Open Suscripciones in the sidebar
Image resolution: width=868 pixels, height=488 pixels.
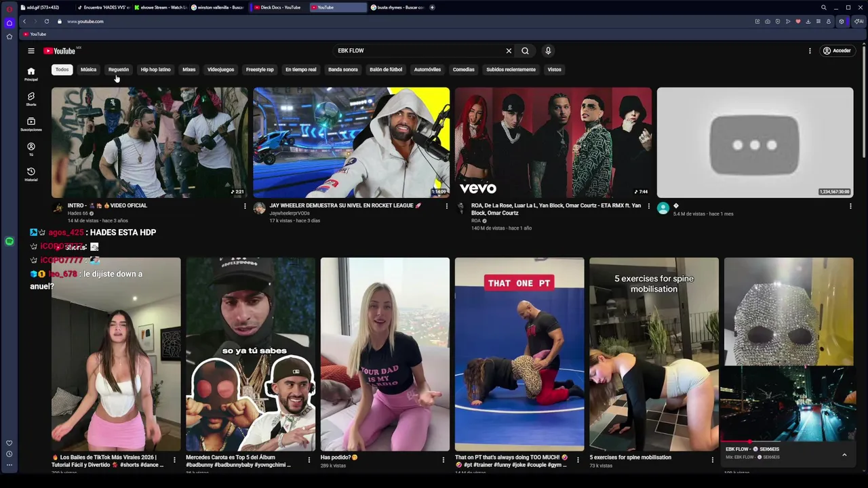tap(31, 124)
